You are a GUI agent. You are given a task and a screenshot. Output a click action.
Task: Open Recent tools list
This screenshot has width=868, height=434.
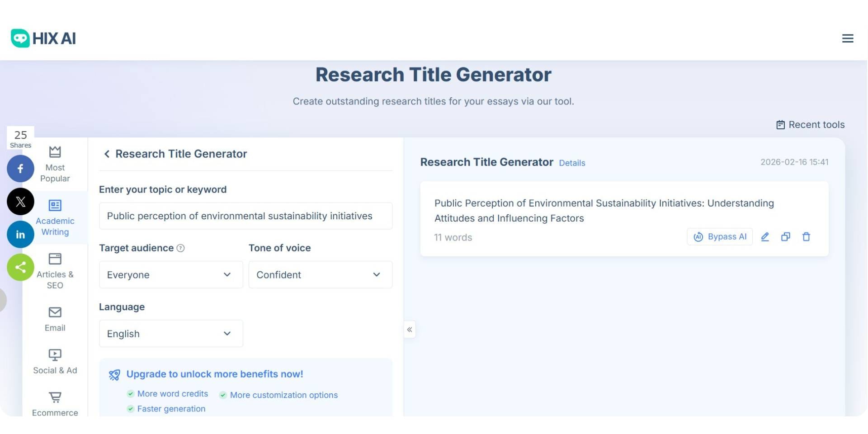810,124
